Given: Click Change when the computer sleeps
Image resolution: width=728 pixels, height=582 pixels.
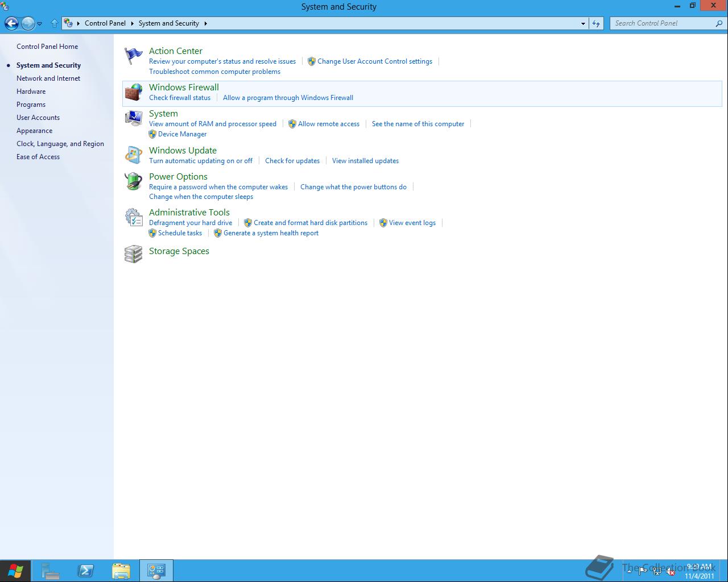Looking at the screenshot, I should coord(201,197).
